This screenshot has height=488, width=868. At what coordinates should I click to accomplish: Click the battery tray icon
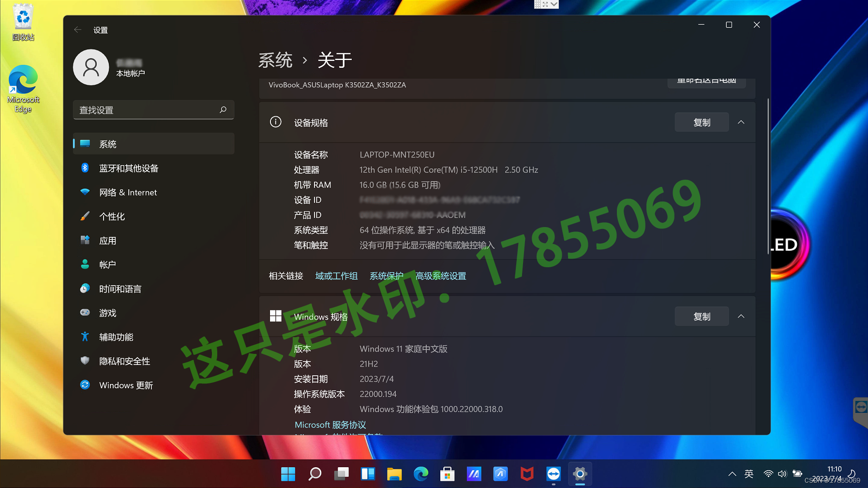pos(797,474)
